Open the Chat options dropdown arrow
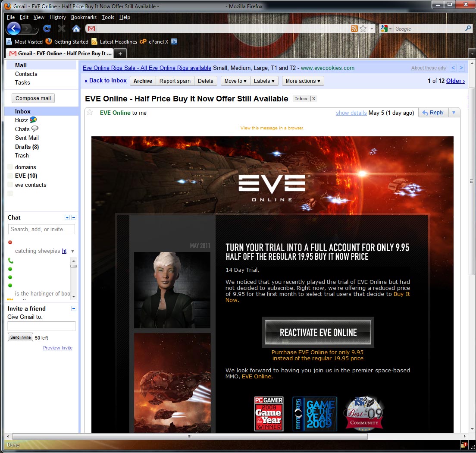Screen dimensions: 476x453 pyautogui.click(x=67, y=217)
